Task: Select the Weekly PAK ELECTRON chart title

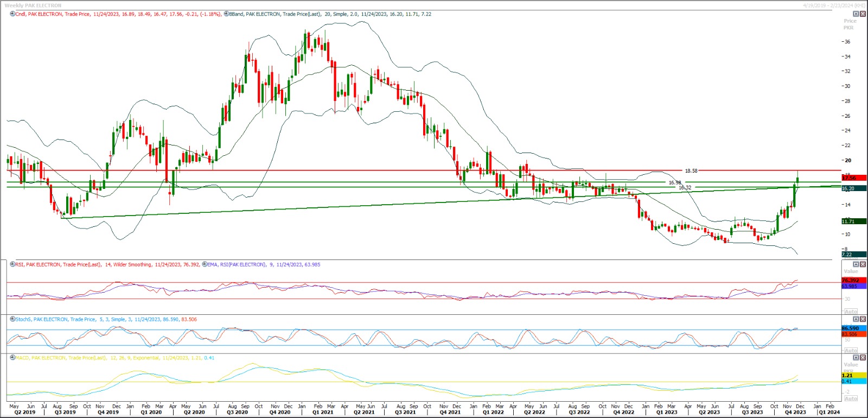Action: click(x=33, y=5)
